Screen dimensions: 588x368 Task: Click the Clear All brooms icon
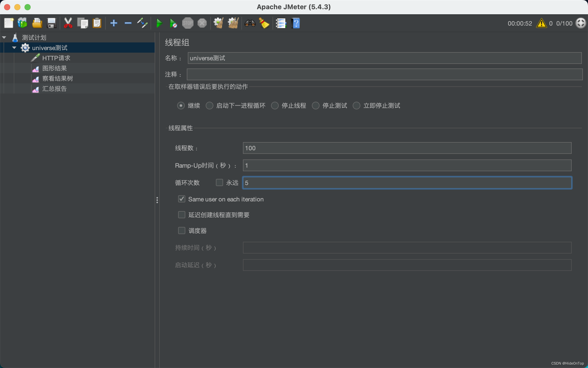pyautogui.click(x=233, y=23)
